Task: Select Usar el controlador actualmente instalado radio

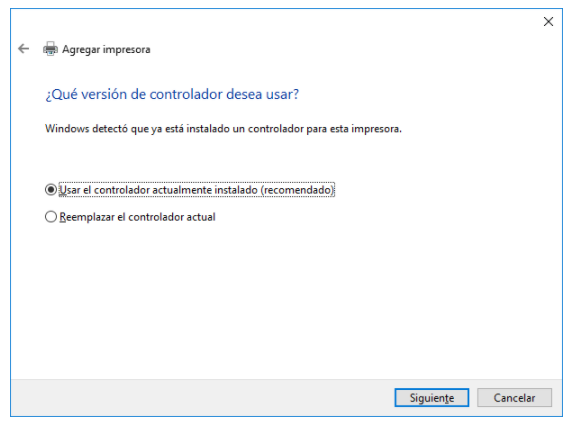Action: (51, 190)
